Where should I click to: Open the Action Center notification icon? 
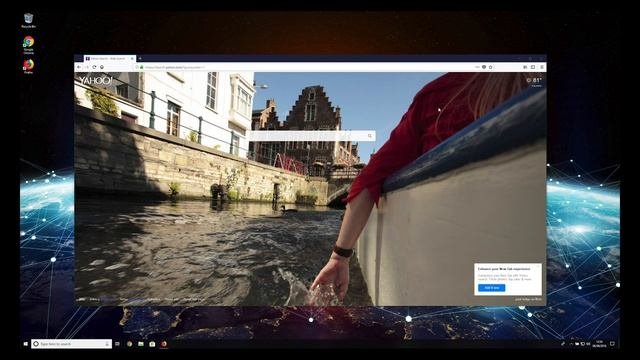[612, 344]
